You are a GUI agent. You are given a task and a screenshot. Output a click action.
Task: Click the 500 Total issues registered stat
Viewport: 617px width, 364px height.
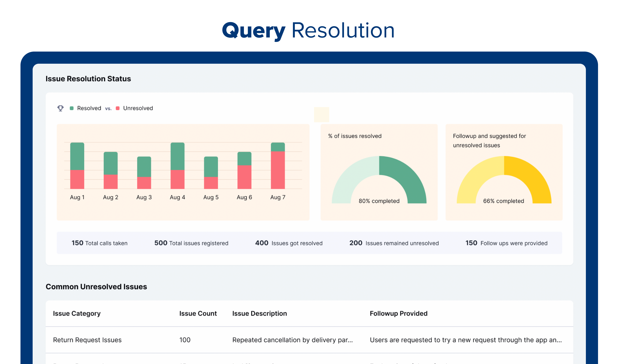pos(191,243)
